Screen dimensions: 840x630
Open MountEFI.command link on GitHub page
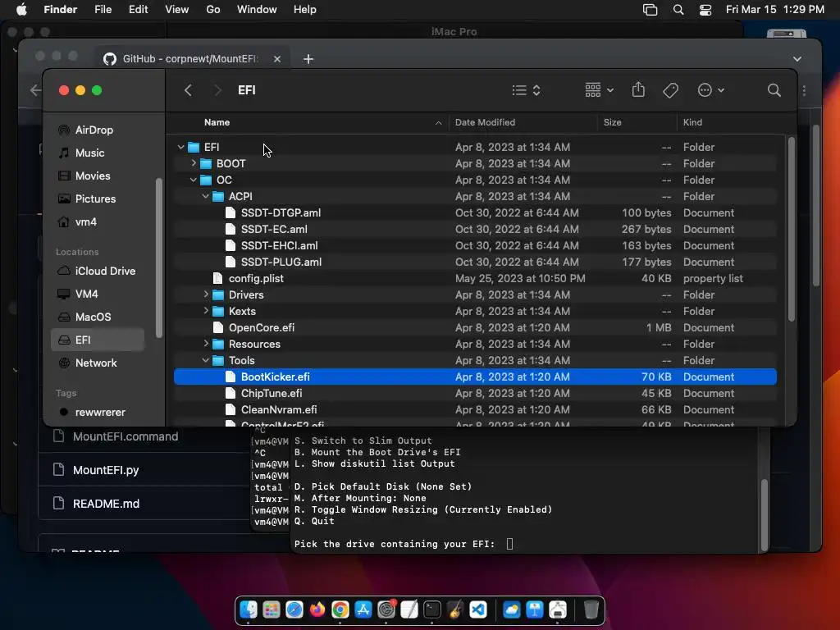(x=126, y=436)
